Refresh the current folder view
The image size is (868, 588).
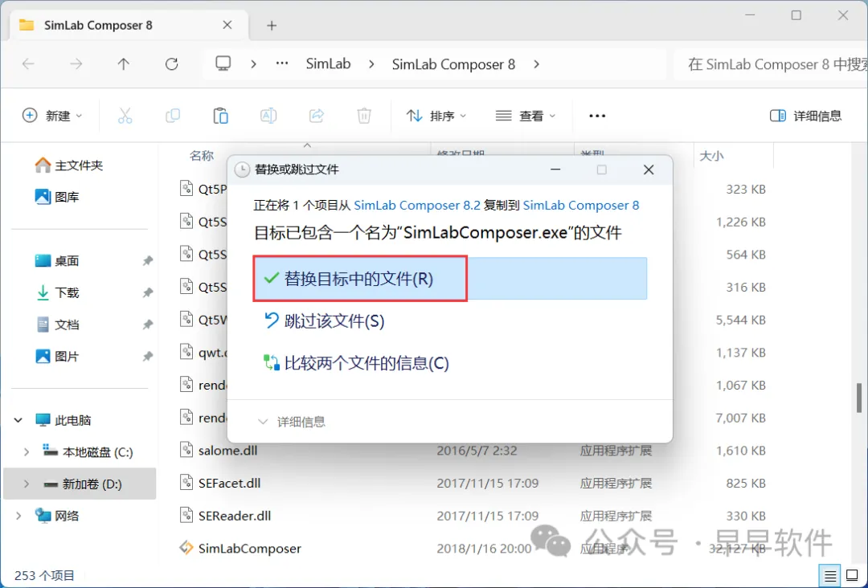[172, 64]
